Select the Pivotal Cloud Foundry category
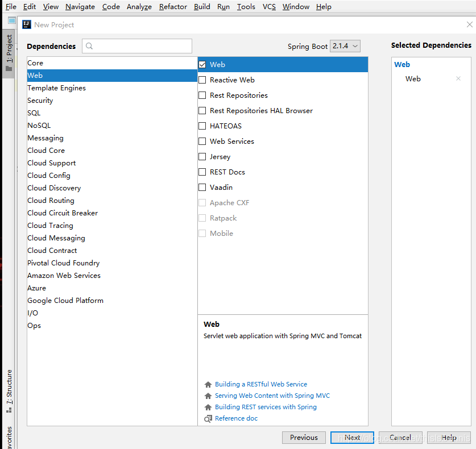476x449 pixels. coord(112,263)
